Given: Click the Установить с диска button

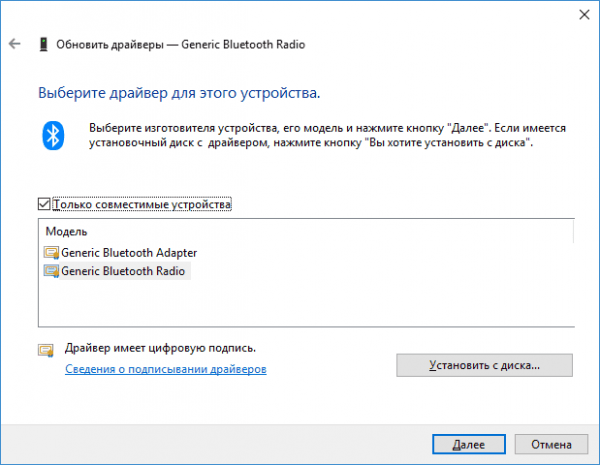Looking at the screenshot, I should 484,365.
